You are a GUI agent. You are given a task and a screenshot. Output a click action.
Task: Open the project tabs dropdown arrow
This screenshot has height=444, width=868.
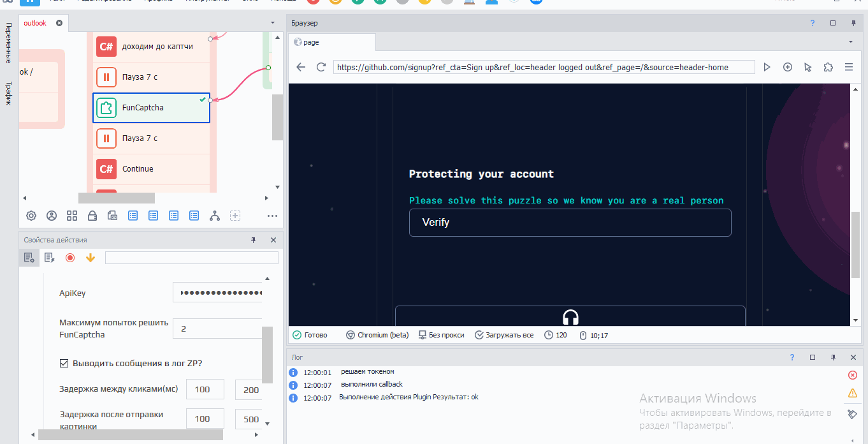pyautogui.click(x=273, y=23)
